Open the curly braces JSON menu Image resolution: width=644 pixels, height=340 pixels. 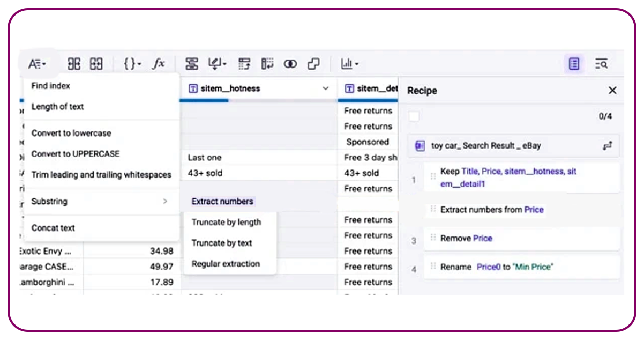[x=132, y=64]
